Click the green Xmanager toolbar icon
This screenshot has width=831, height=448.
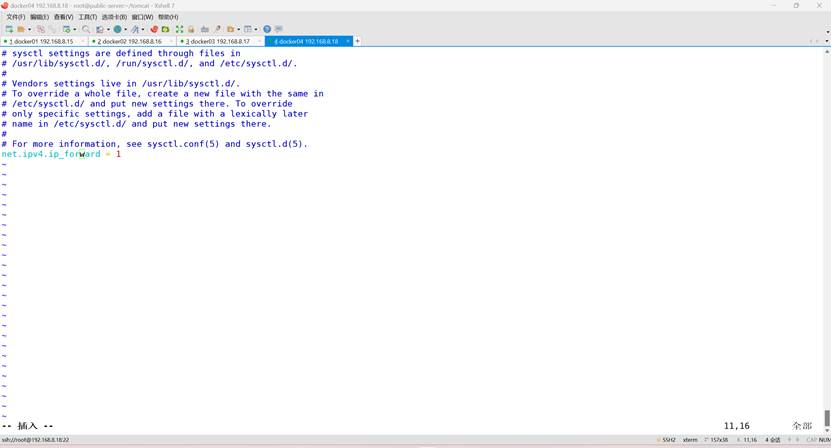tap(165, 29)
